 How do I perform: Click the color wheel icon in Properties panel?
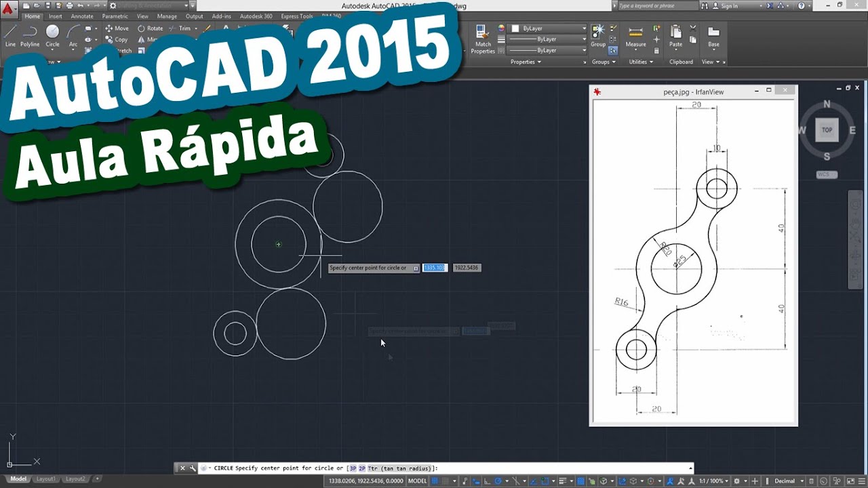(502, 28)
